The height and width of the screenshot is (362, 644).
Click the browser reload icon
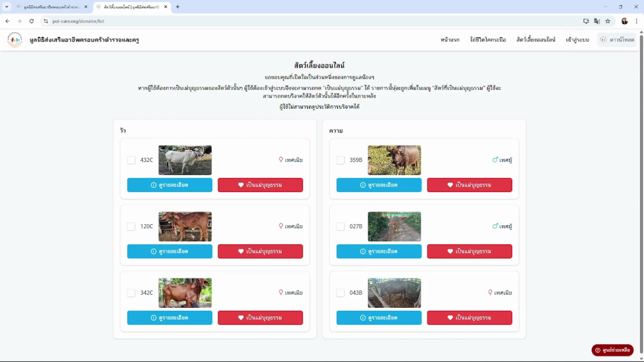pos(32,21)
